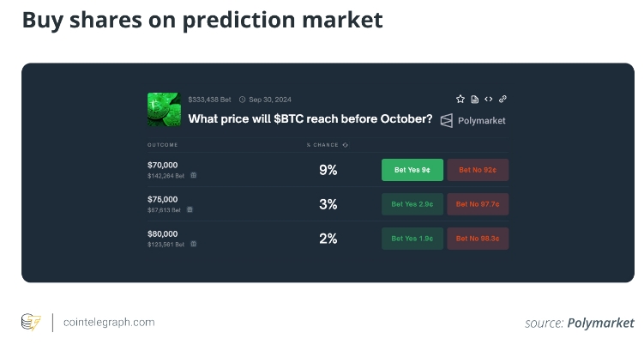Click the Bet Yes 9¢ button
This screenshot has width=644, height=345.
point(412,170)
